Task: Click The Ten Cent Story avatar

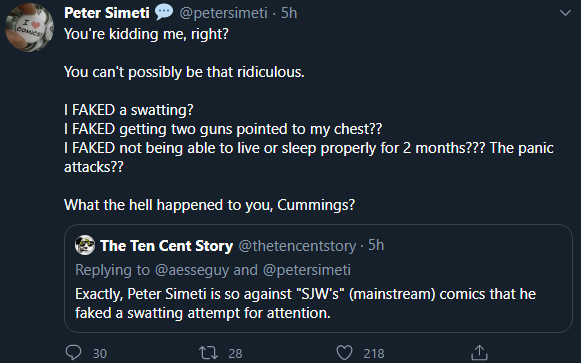Action: pyautogui.click(x=85, y=245)
